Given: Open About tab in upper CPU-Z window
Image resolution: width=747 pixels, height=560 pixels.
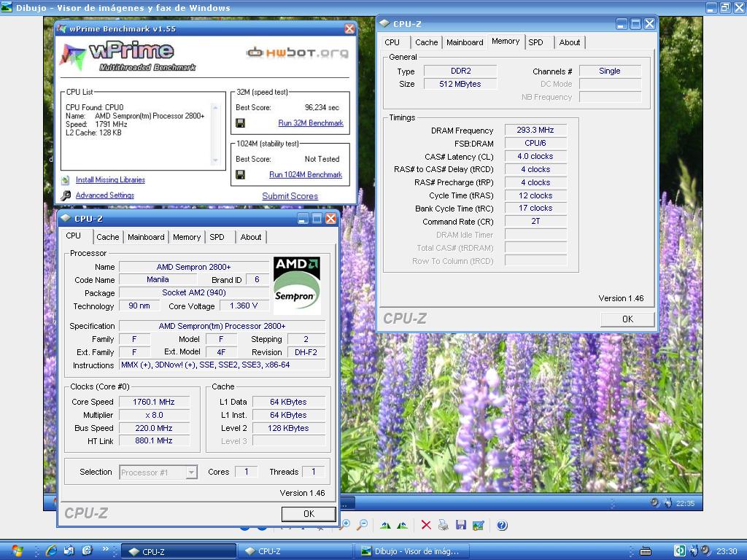Looking at the screenshot, I should pyautogui.click(x=570, y=42).
